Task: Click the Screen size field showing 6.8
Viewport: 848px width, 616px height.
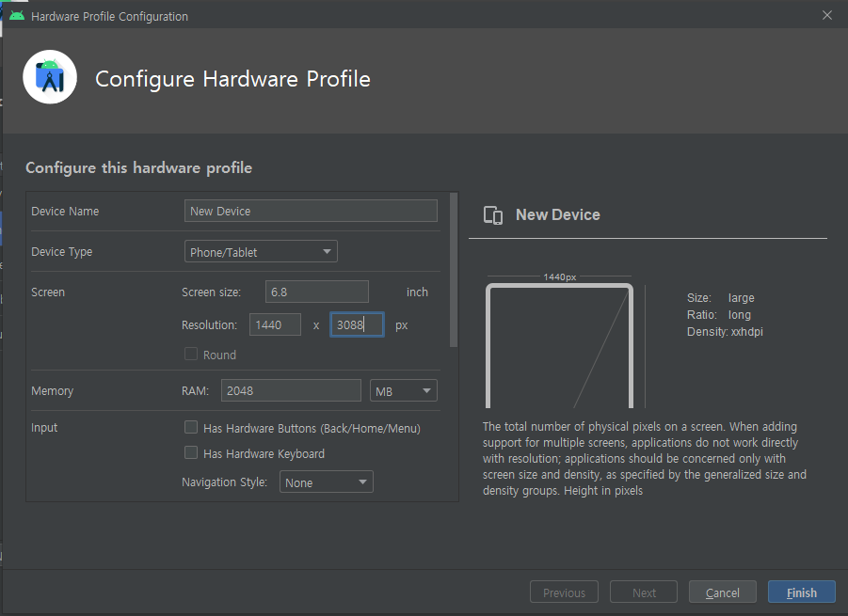Action: (x=317, y=292)
